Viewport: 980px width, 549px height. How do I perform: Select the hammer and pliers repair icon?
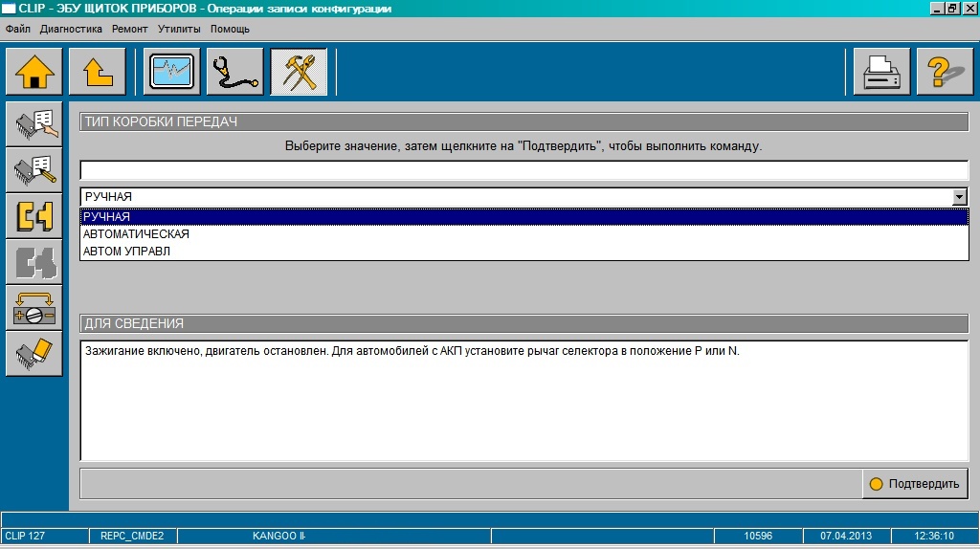pos(299,72)
